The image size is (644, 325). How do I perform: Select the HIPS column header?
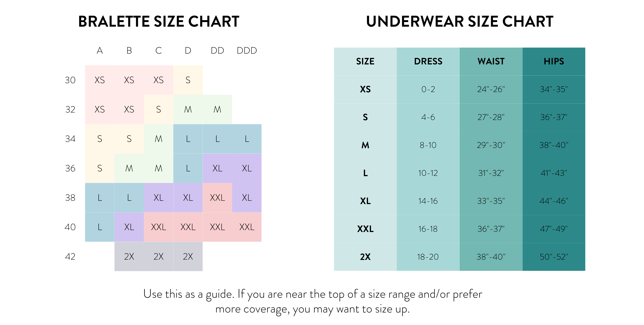[x=554, y=61]
